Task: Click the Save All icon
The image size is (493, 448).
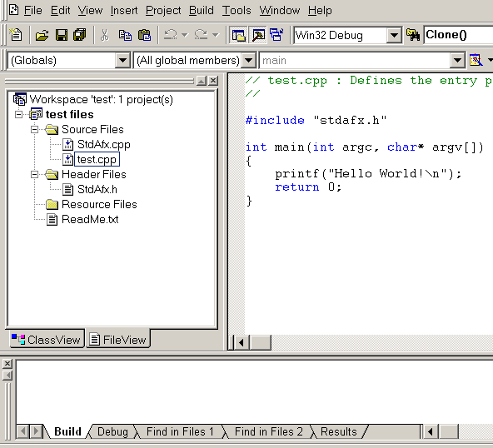Action: coord(80,35)
